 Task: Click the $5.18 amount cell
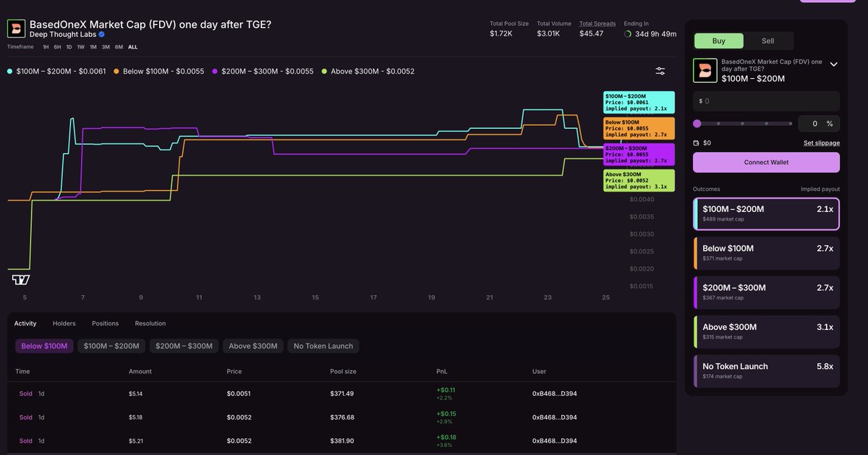point(135,417)
